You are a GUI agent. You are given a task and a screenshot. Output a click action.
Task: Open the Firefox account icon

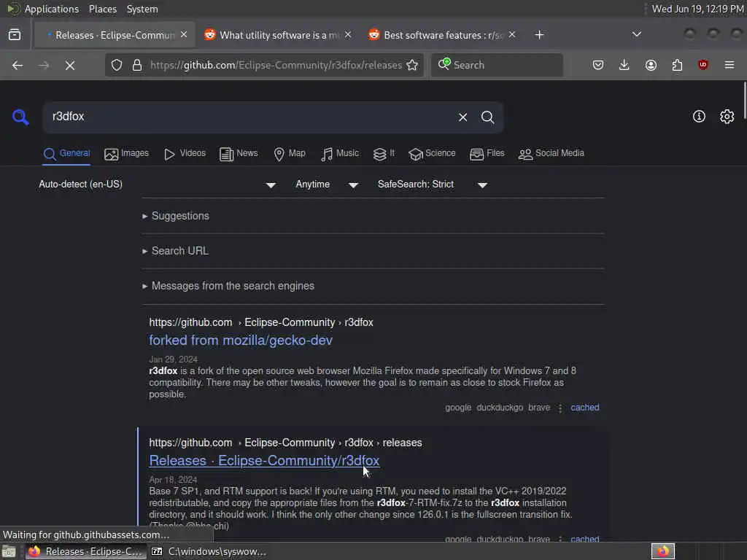click(651, 65)
